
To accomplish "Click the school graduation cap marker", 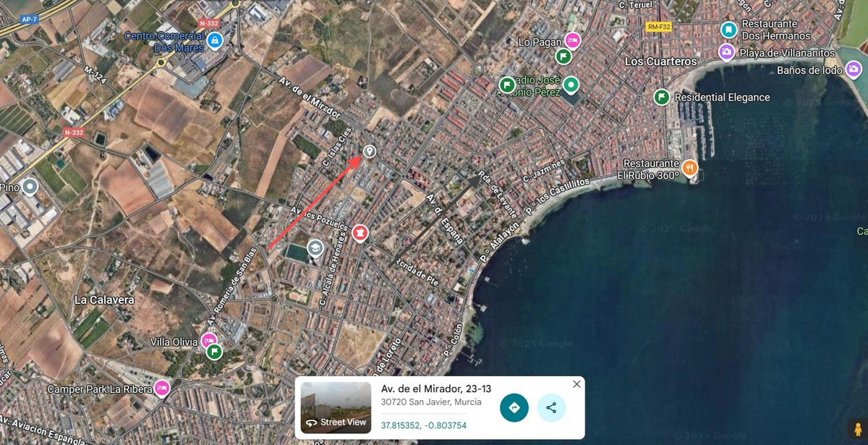I will coord(315,248).
